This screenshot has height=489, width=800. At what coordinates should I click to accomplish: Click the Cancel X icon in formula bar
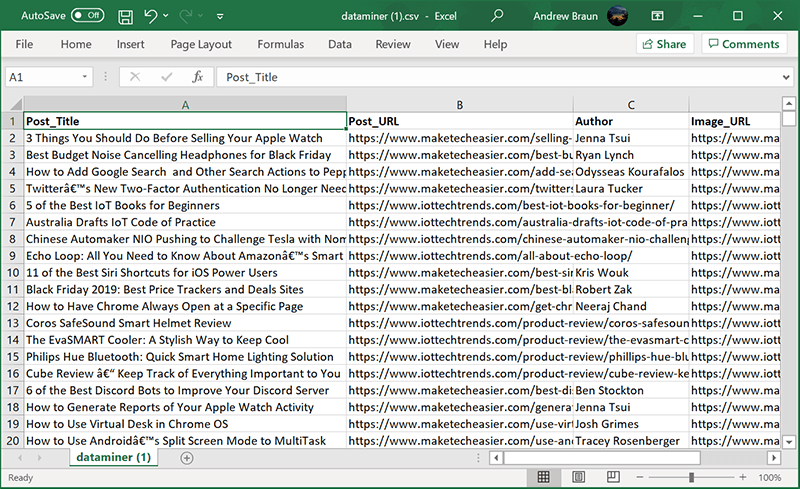point(135,77)
